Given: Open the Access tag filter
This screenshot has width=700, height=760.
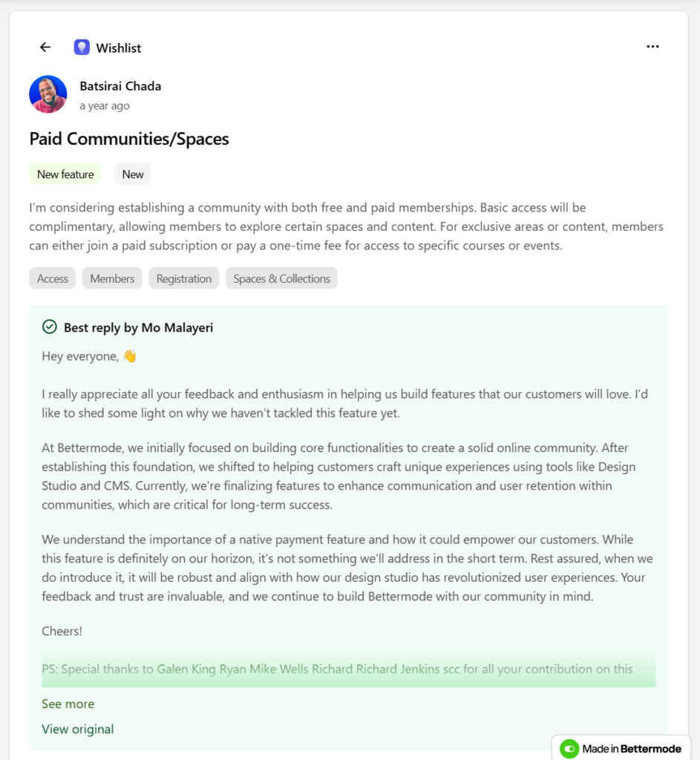Looking at the screenshot, I should pos(52,278).
